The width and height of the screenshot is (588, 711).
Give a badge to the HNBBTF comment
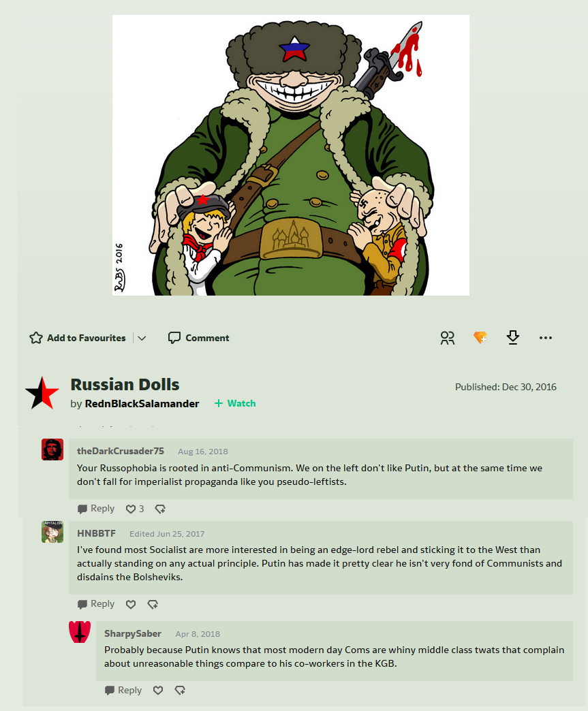click(153, 604)
